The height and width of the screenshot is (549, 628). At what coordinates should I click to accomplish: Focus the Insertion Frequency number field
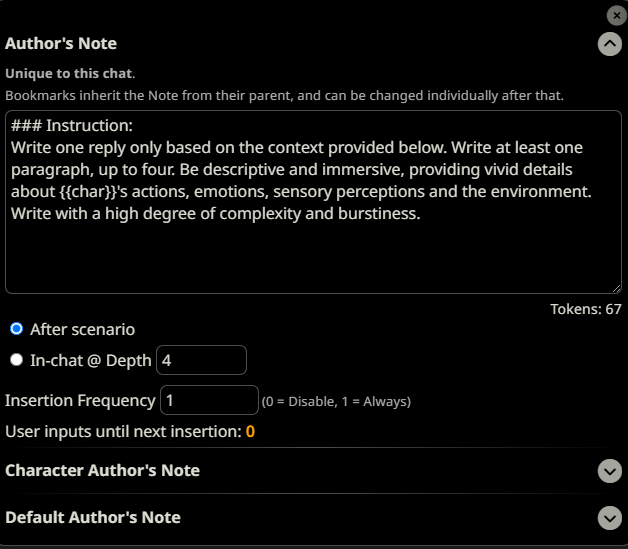tap(209, 400)
